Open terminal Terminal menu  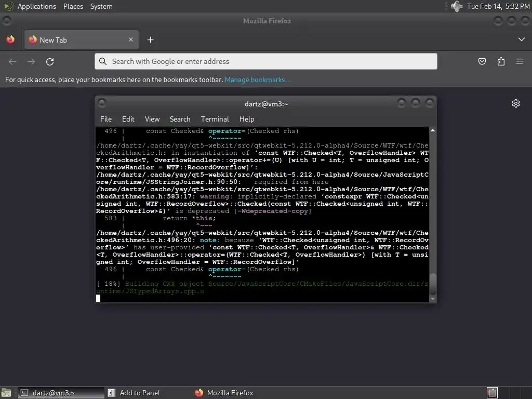coord(215,119)
